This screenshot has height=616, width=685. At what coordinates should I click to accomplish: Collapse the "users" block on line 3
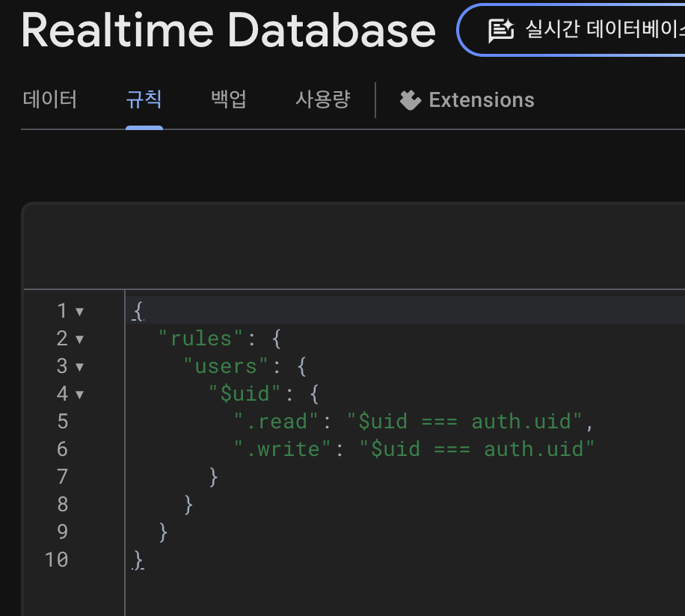tap(79, 367)
